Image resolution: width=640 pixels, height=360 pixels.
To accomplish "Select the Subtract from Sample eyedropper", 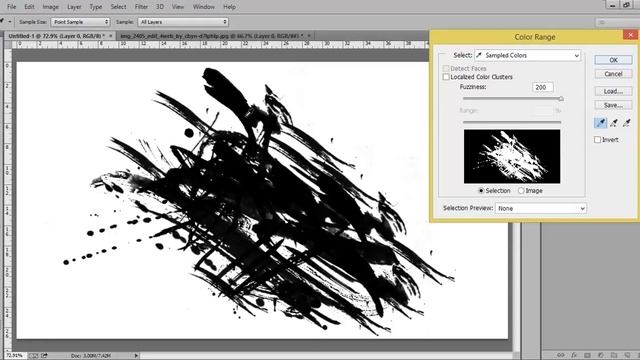I will pyautogui.click(x=627, y=122).
